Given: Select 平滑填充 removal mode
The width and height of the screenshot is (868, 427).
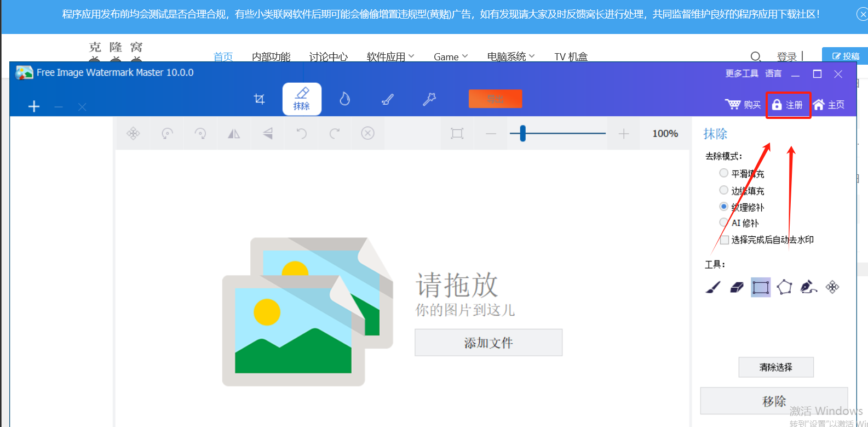Looking at the screenshot, I should (723, 173).
